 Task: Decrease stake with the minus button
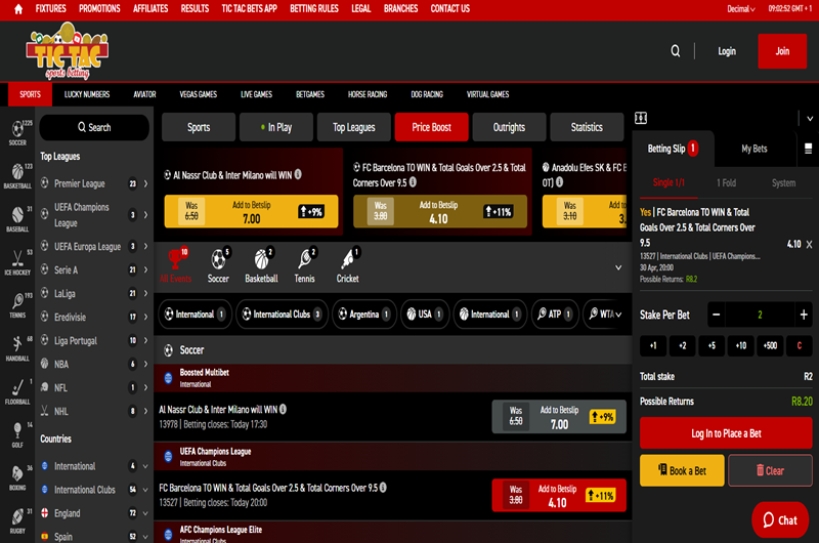[716, 315]
